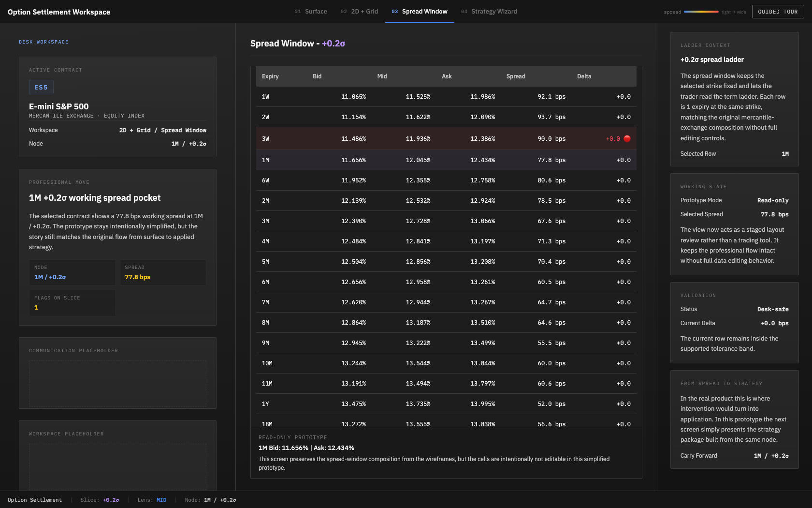Click the tight-to-wide spread gradient legend
The height and width of the screenshot is (508, 812).
[701, 12]
